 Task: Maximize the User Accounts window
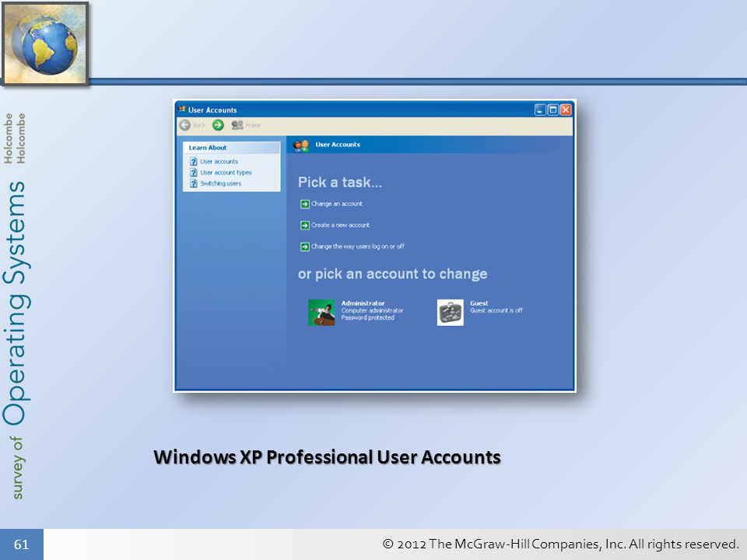(552, 110)
